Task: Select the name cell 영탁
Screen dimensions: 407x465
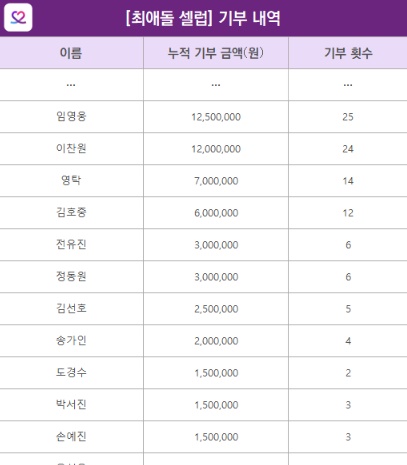Action: coord(71,180)
